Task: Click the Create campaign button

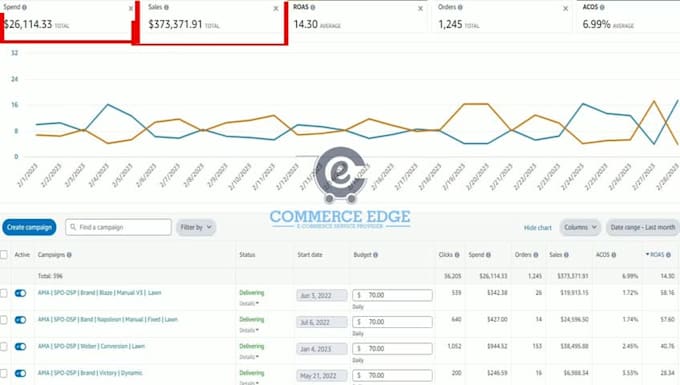Action: pos(29,227)
